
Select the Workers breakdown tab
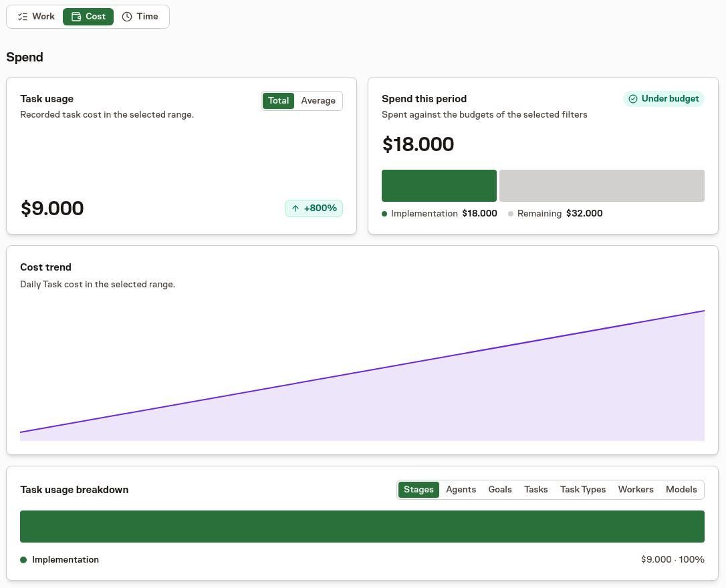click(636, 490)
